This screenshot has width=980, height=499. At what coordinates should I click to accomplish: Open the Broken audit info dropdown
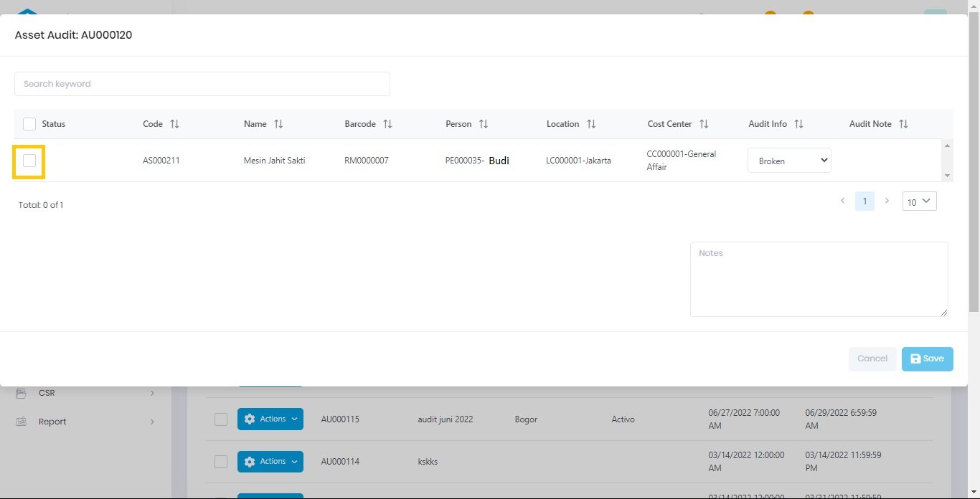(789, 161)
